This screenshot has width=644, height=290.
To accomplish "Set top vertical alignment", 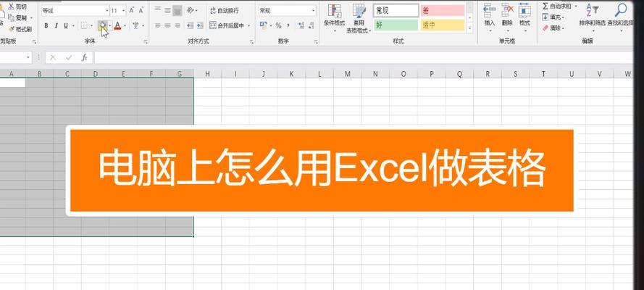I will tap(158, 10).
